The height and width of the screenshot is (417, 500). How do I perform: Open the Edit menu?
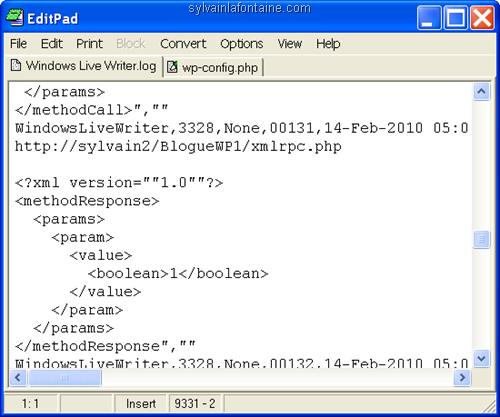tap(52, 44)
